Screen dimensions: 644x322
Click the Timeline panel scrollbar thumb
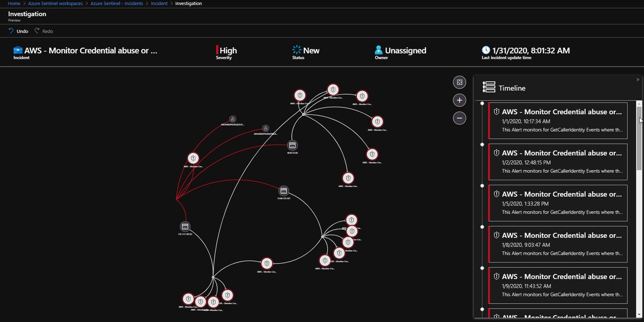(639, 138)
